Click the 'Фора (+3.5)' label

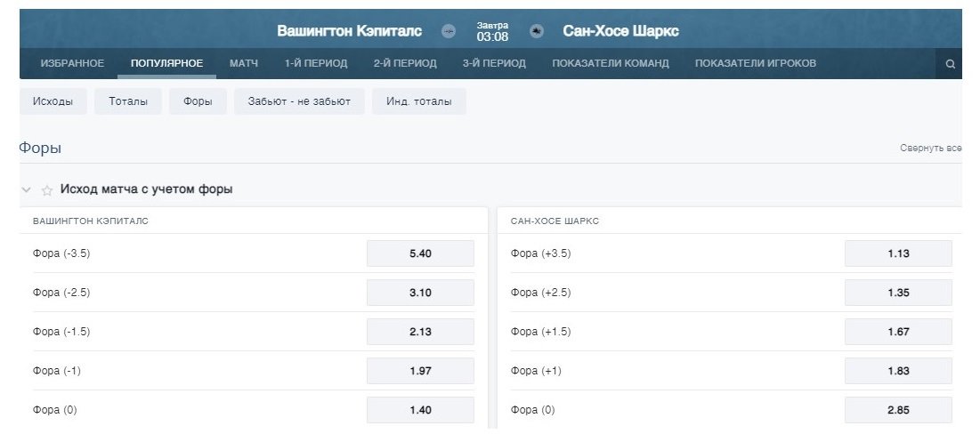click(540, 253)
